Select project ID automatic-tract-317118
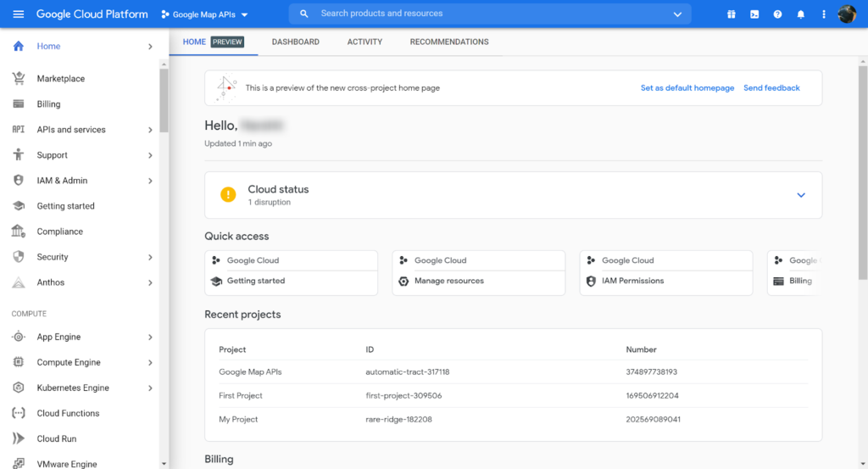The height and width of the screenshot is (469, 868). click(408, 372)
